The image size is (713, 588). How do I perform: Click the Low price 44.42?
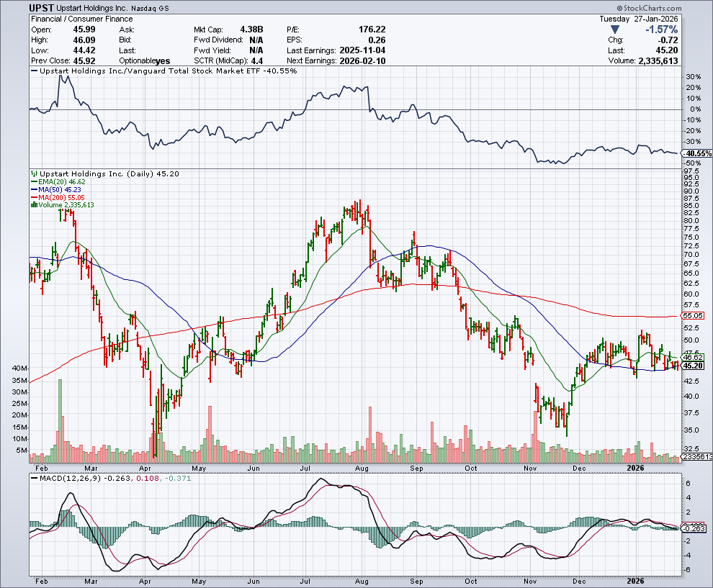pos(84,50)
